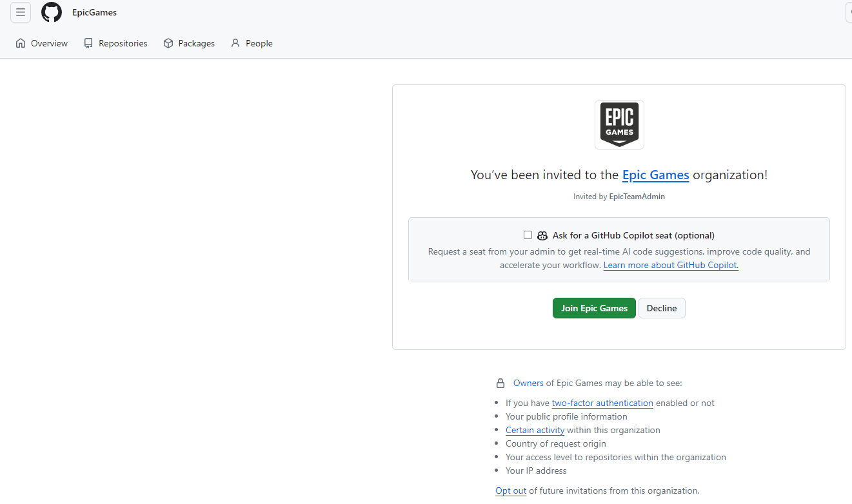The width and height of the screenshot is (852, 504).
Task: Open the two-factor authentication link
Action: click(x=602, y=403)
